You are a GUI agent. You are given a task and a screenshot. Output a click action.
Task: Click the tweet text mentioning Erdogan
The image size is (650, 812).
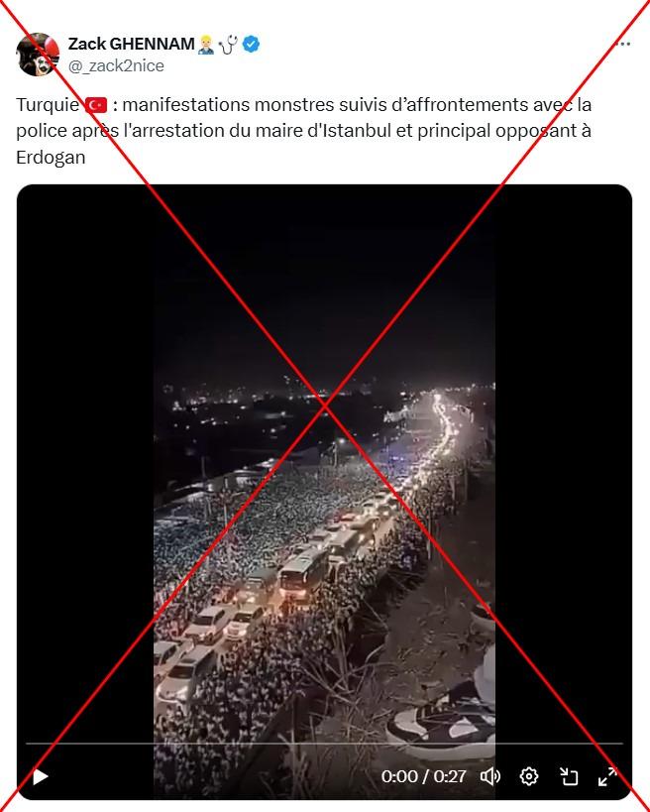(x=304, y=131)
